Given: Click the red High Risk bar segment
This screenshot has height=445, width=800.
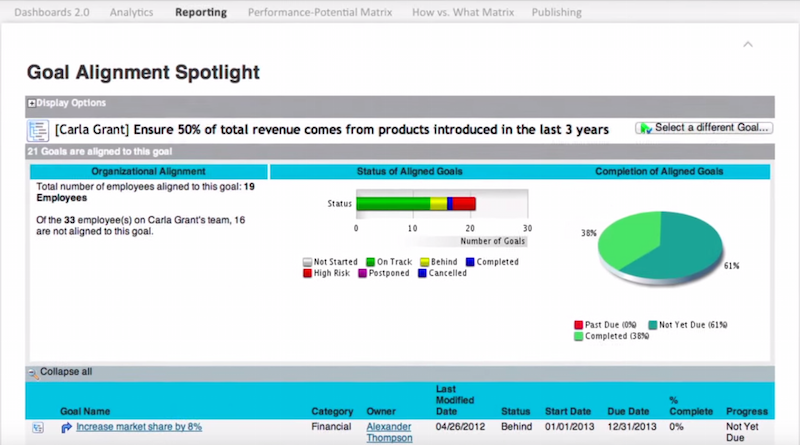Looking at the screenshot, I should tap(464, 203).
